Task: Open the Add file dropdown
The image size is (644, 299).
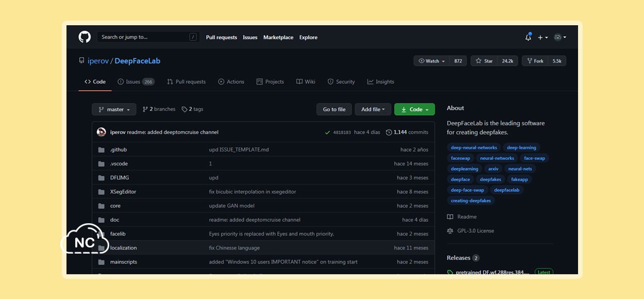Action: [x=373, y=109]
